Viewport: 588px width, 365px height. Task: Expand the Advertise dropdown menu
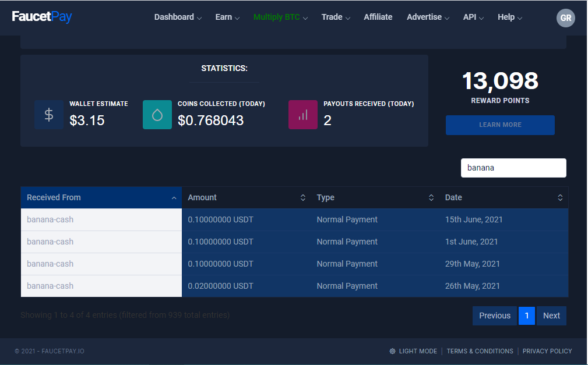point(428,17)
